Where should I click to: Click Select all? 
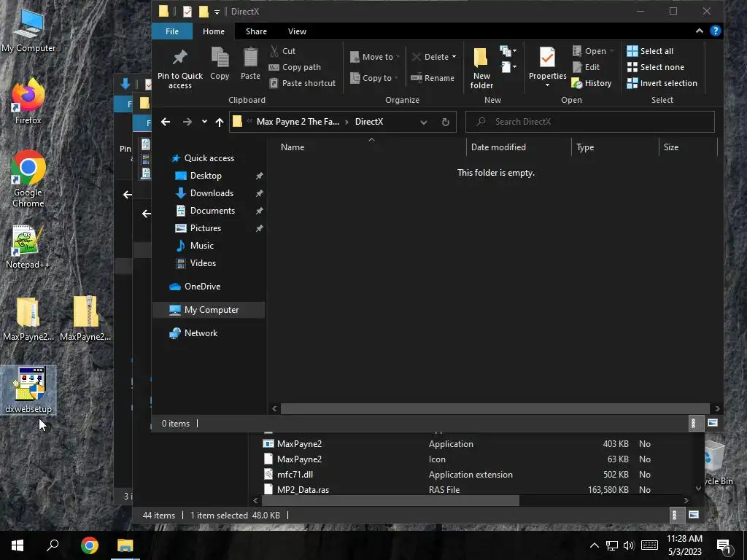click(x=650, y=51)
